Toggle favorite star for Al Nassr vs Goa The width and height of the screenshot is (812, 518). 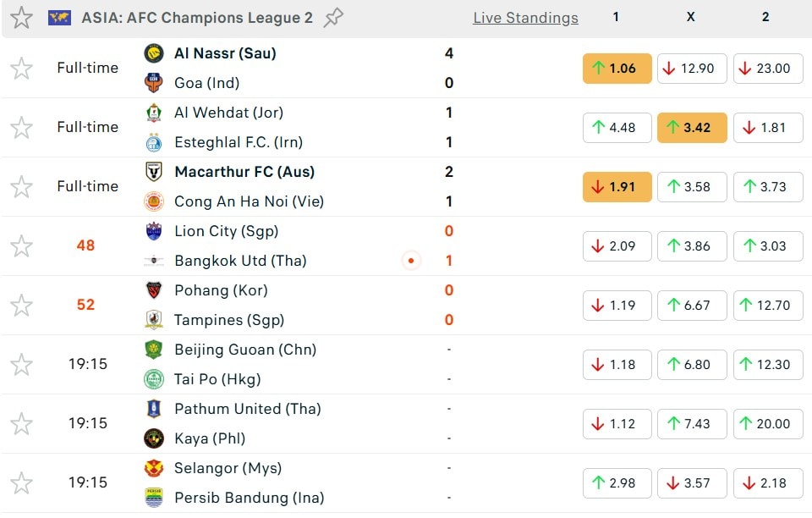click(21, 69)
